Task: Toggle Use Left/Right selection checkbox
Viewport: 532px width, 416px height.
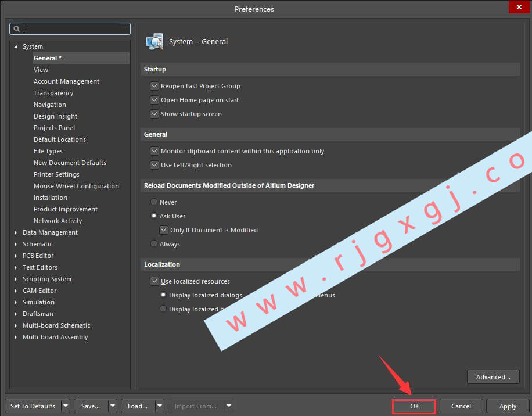Action: point(154,165)
